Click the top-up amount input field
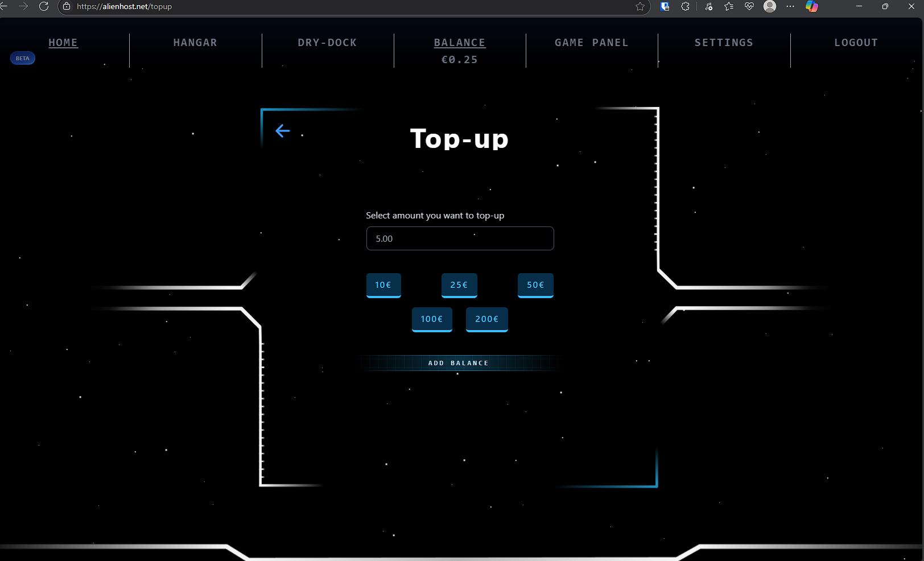This screenshot has height=561, width=924. click(460, 238)
